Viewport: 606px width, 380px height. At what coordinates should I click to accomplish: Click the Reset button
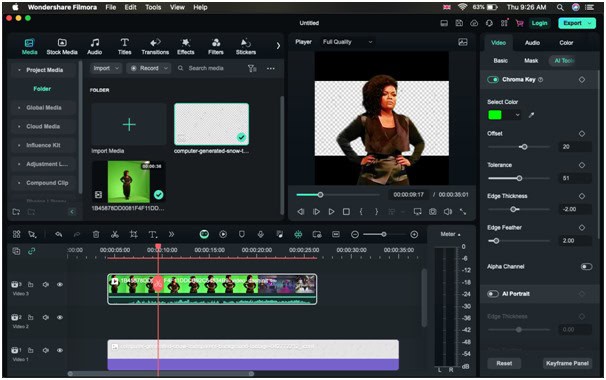[504, 363]
